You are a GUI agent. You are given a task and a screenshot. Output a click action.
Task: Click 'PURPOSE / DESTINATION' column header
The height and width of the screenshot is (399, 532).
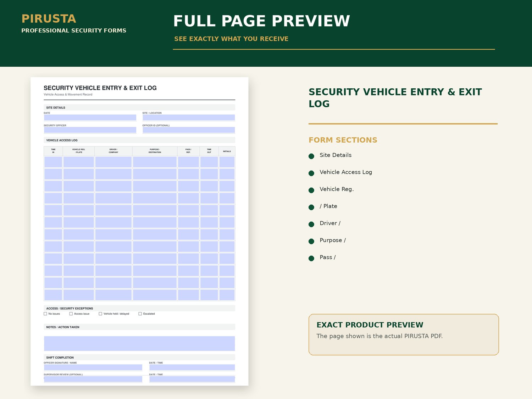point(155,151)
